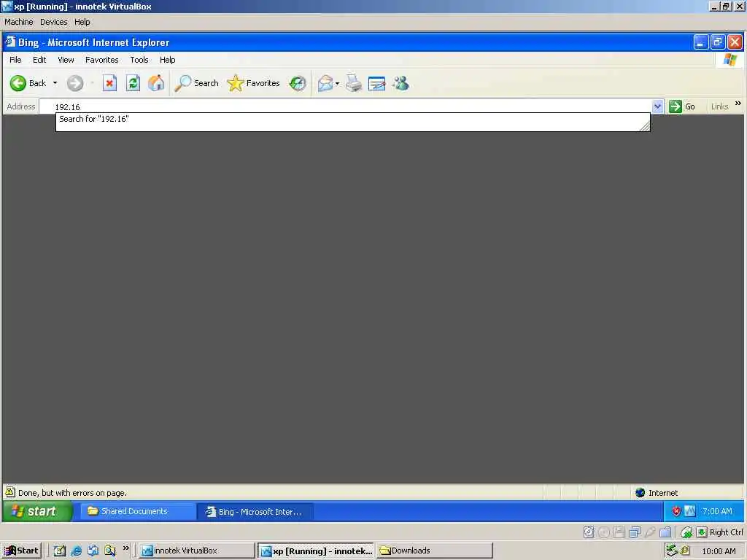This screenshot has height=560, width=747.
Task: Stop page loading with the red X icon
Action: (x=109, y=83)
